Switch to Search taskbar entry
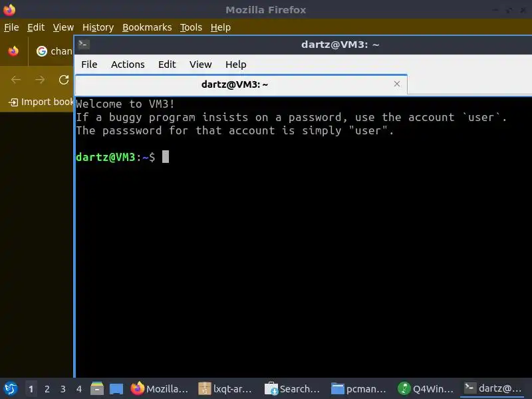The height and width of the screenshot is (399, 532). click(x=293, y=389)
